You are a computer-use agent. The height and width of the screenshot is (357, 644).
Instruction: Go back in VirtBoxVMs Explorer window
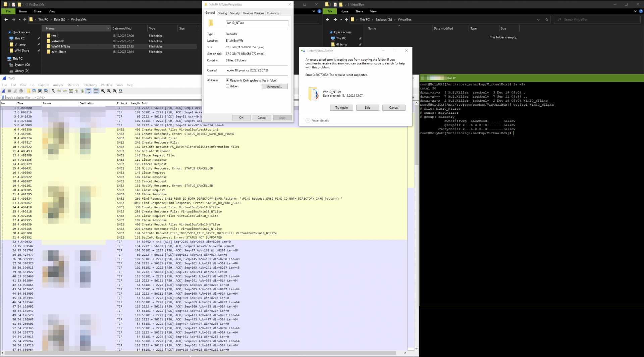6,19
